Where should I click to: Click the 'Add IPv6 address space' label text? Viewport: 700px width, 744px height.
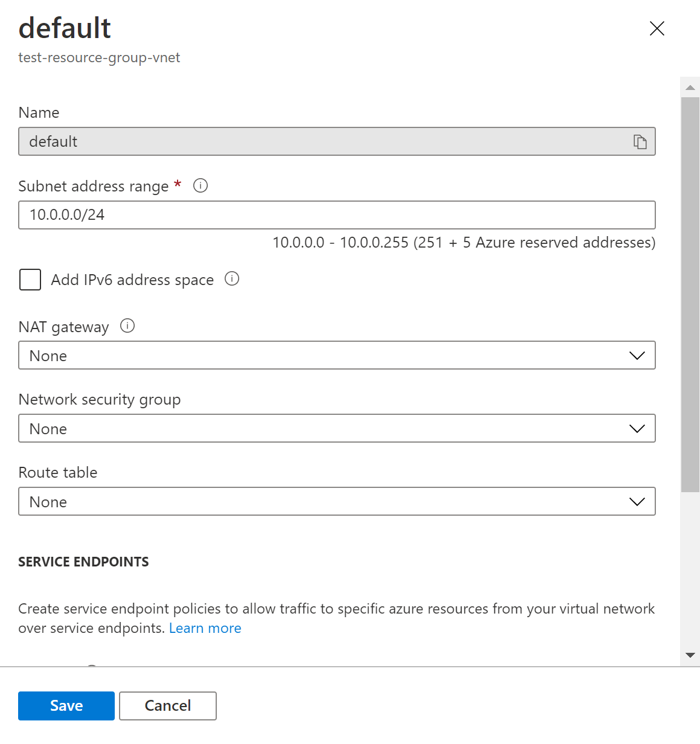tap(132, 280)
